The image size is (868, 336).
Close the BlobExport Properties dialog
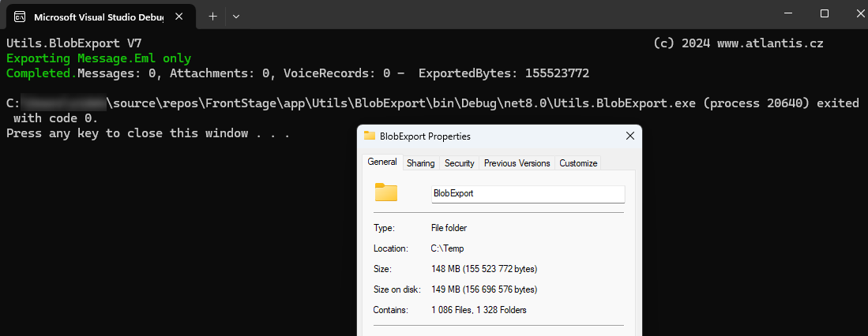click(629, 136)
